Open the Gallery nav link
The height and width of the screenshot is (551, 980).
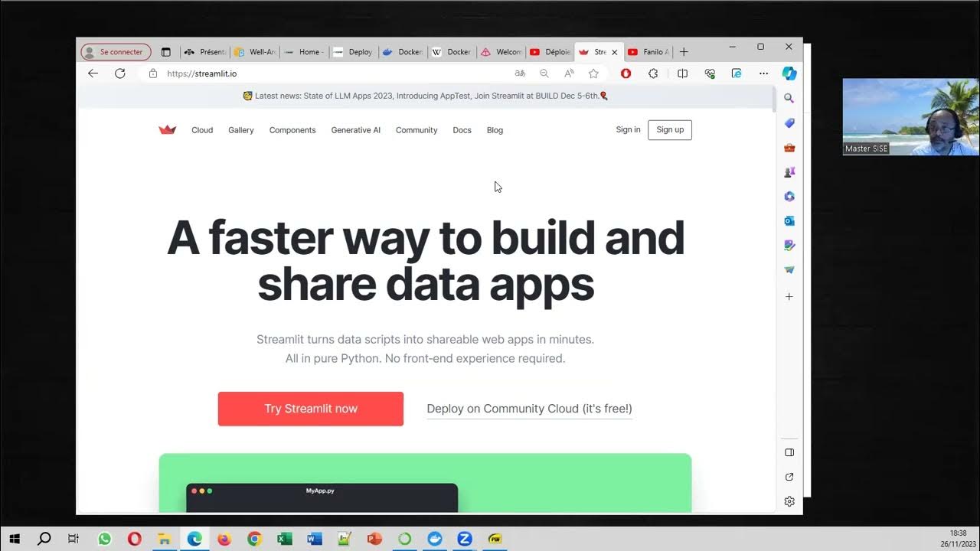tap(240, 130)
